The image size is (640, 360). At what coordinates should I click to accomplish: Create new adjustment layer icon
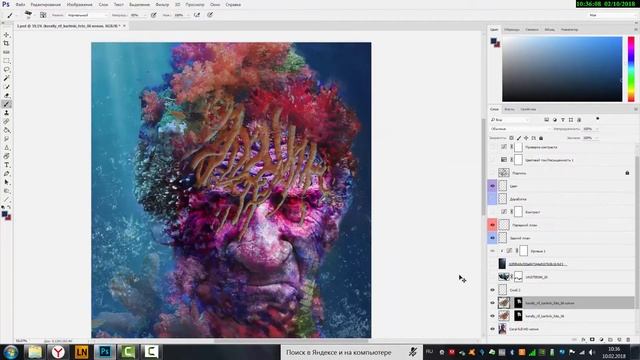tap(601, 340)
